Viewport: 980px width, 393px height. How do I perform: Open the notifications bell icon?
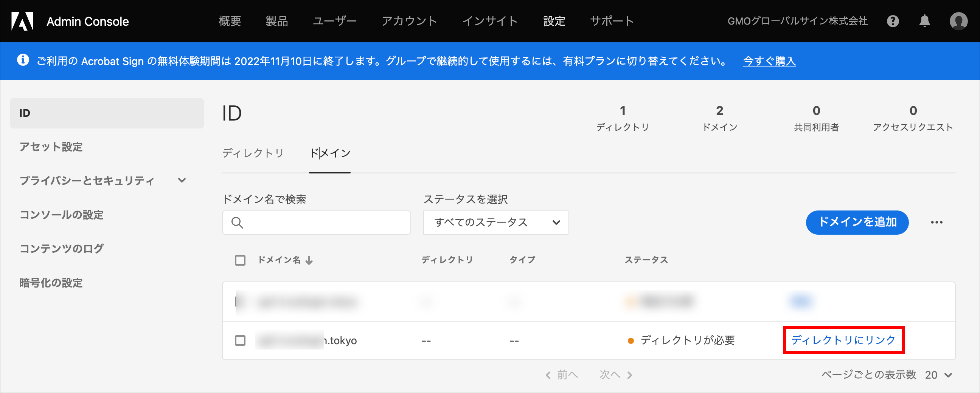(x=924, y=21)
